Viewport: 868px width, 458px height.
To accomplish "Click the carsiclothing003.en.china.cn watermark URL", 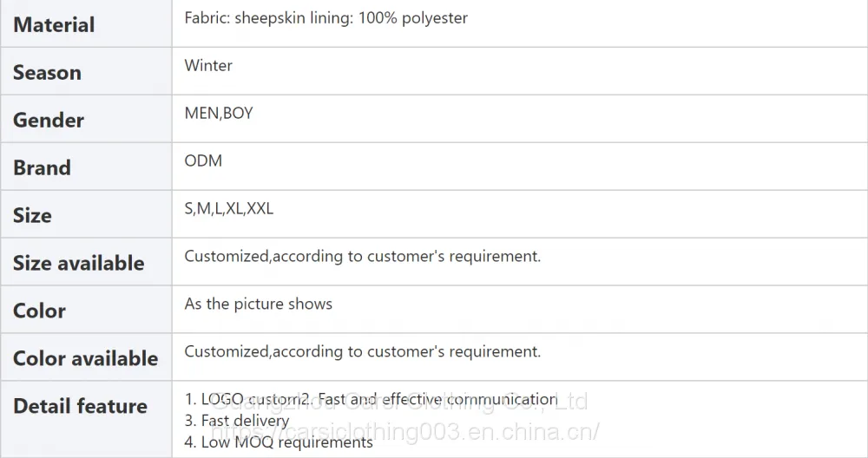I will click(x=405, y=431).
